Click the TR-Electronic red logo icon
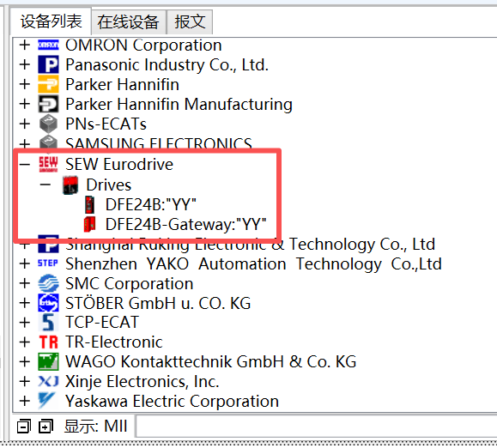497x448 pixels. pyautogui.click(x=48, y=342)
